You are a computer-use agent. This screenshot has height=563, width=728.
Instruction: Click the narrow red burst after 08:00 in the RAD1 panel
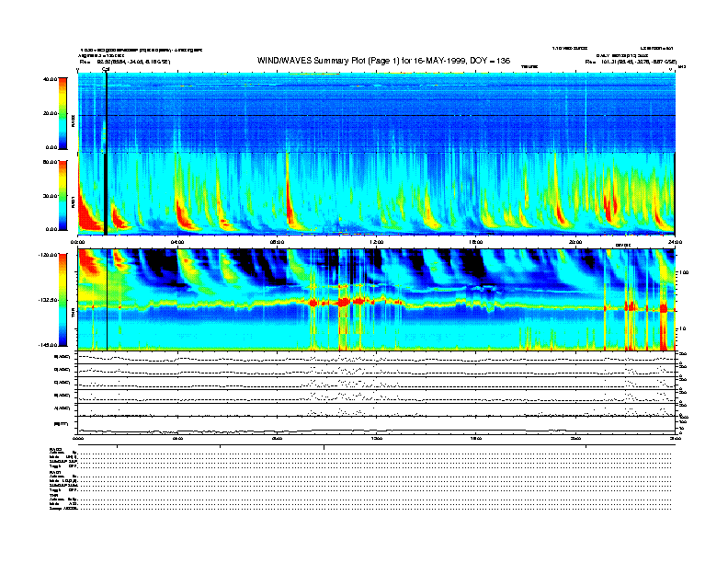coord(290,204)
